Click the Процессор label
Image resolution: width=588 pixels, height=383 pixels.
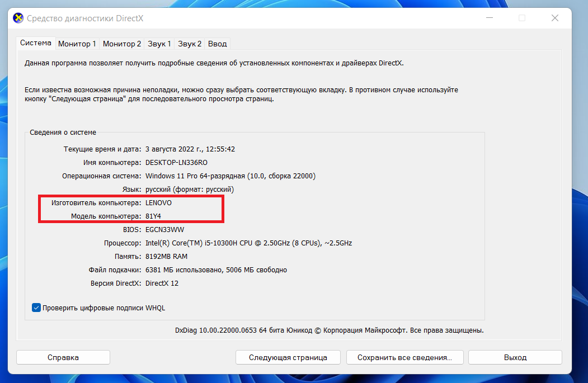(123, 243)
